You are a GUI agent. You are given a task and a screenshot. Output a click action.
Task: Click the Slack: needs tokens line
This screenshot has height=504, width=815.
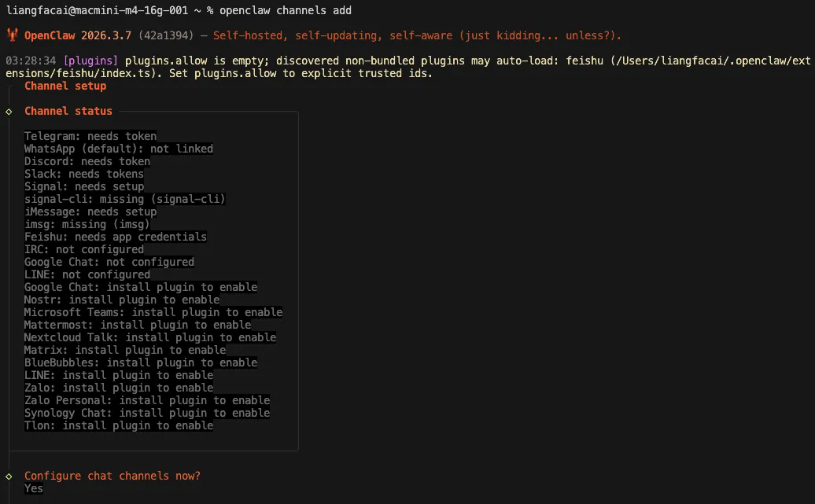coord(84,174)
